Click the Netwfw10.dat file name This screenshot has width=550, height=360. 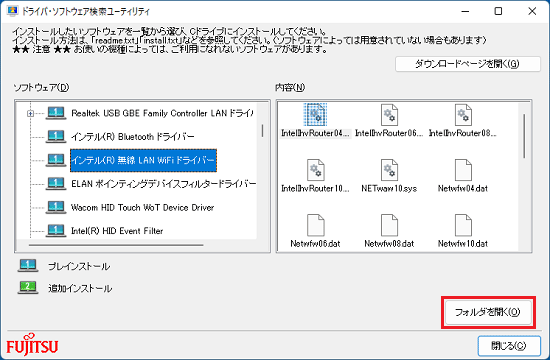(463, 244)
